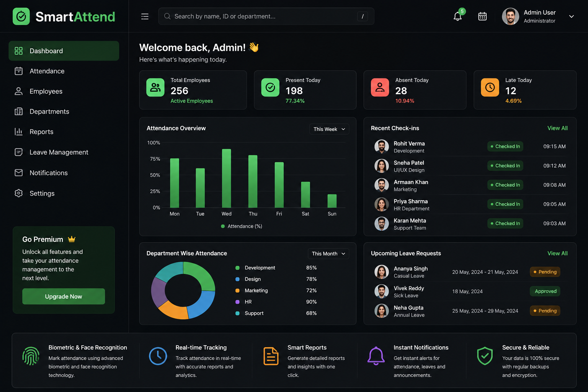
Task: Click Neha Gupta's avatar
Action: coord(382,311)
